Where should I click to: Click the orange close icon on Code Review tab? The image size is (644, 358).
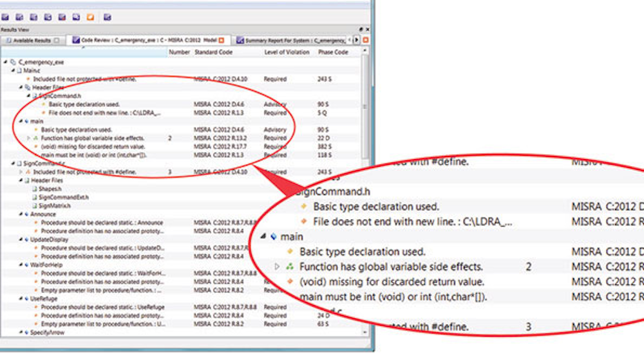pos(222,40)
